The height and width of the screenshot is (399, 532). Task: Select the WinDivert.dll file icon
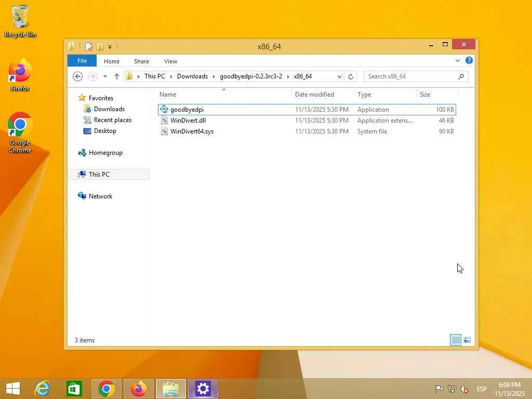click(164, 121)
